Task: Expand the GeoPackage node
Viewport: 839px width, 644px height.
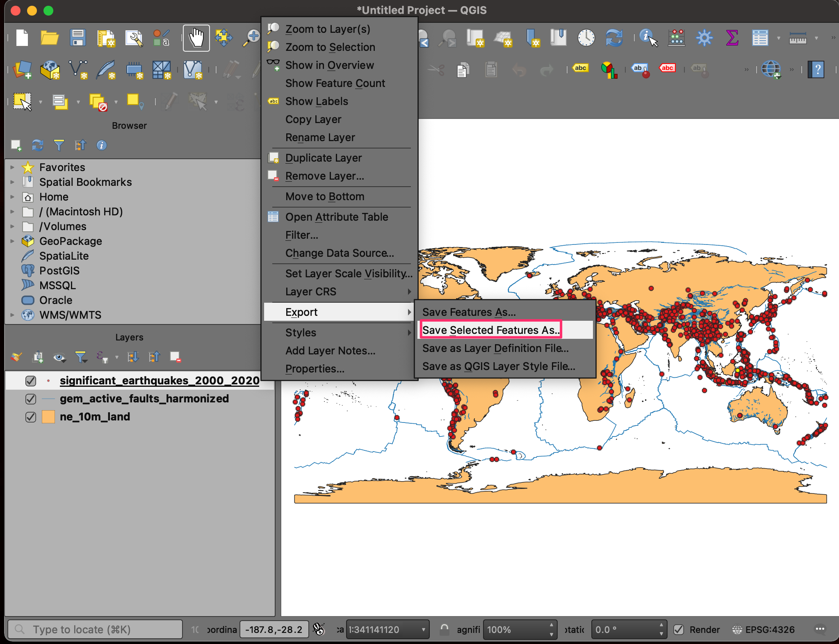Action: click(12, 241)
